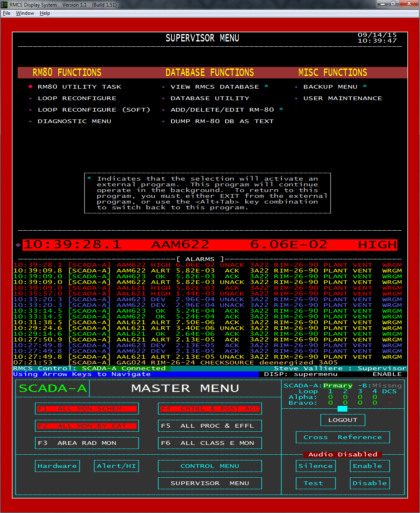Select the top AAM622 HIGH alarm banner
This screenshot has height=513, width=420.
click(x=210, y=245)
